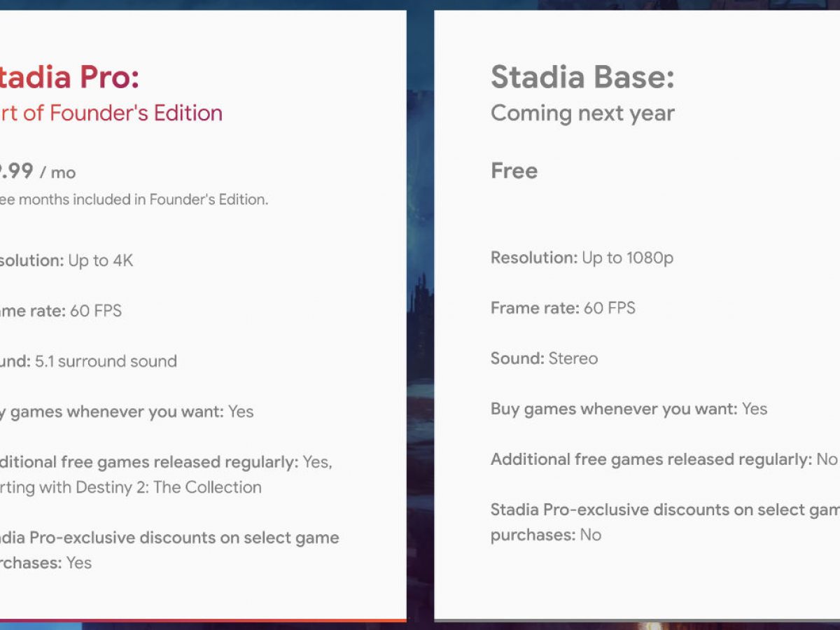
Task: Click the Stadia Base 60 FPS frame rate
Action: tap(563, 308)
